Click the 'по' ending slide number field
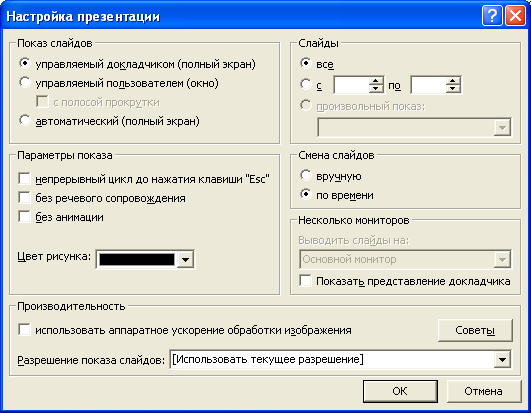 (429, 85)
